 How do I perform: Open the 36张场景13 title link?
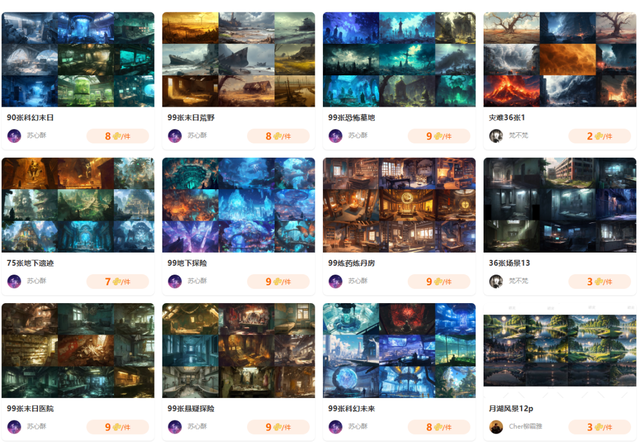pos(509,263)
